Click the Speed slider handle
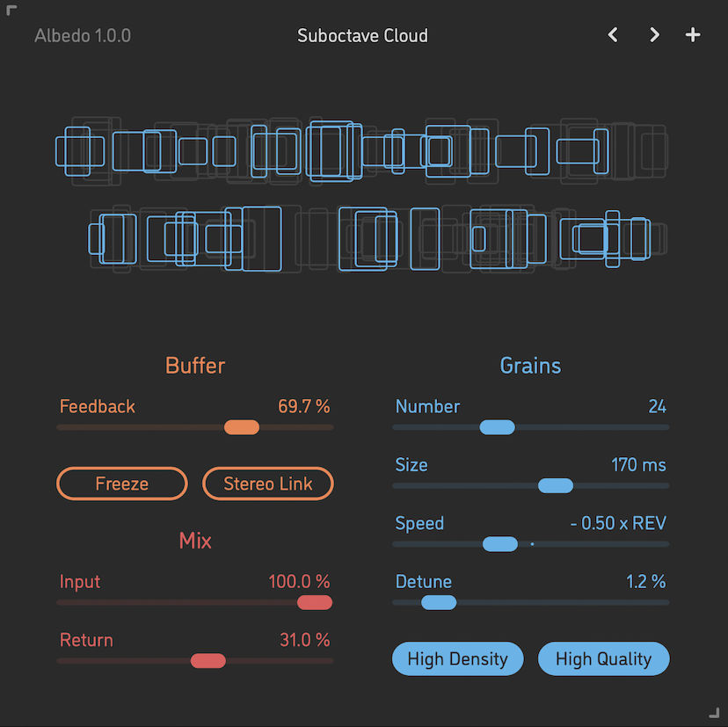The width and height of the screenshot is (728, 727). [x=500, y=544]
